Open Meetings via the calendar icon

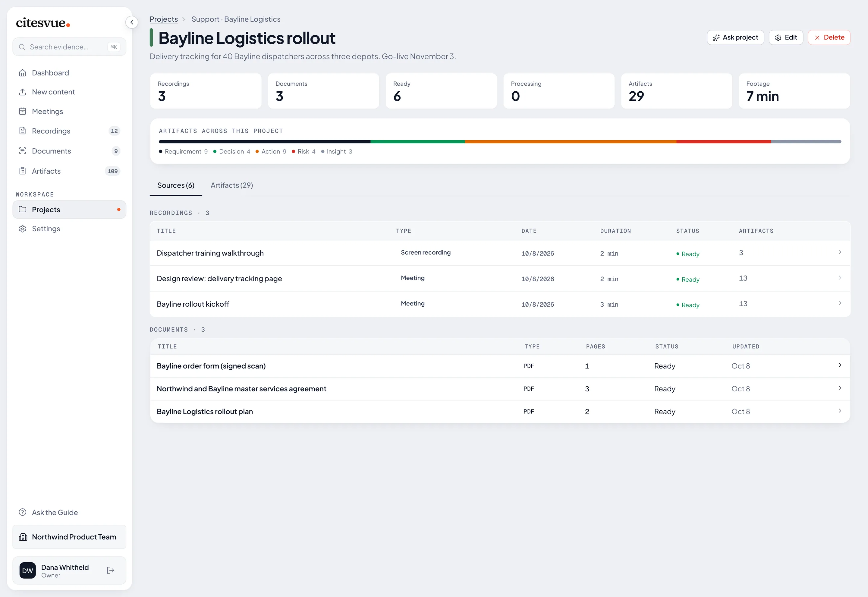click(22, 112)
